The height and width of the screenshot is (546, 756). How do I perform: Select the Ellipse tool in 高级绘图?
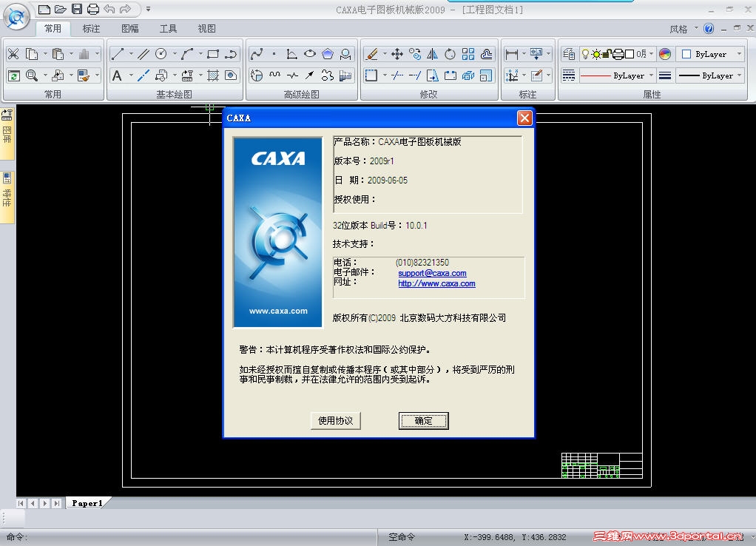(310, 54)
